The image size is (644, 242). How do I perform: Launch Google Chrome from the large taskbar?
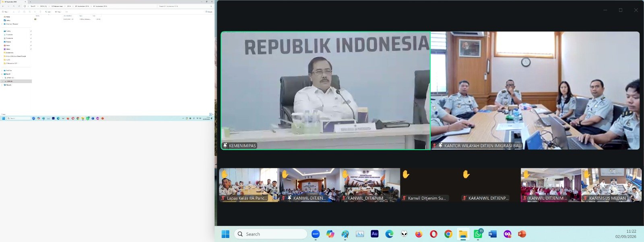coord(448,234)
